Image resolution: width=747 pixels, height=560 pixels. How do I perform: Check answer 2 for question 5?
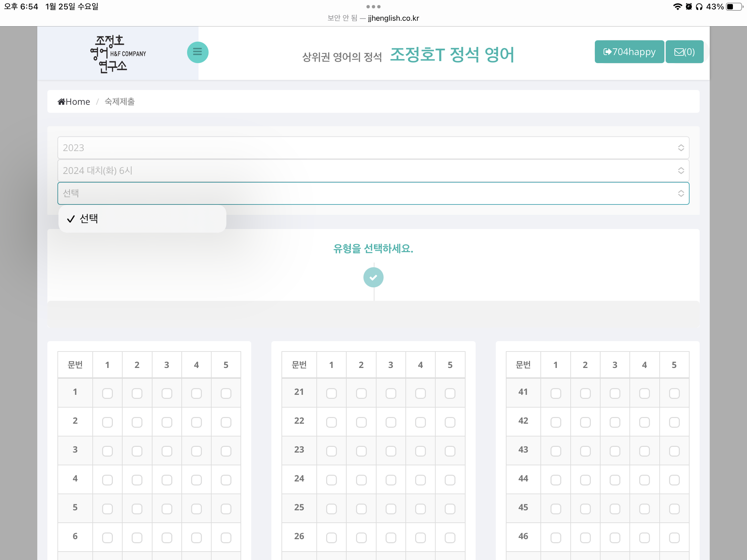point(137,509)
